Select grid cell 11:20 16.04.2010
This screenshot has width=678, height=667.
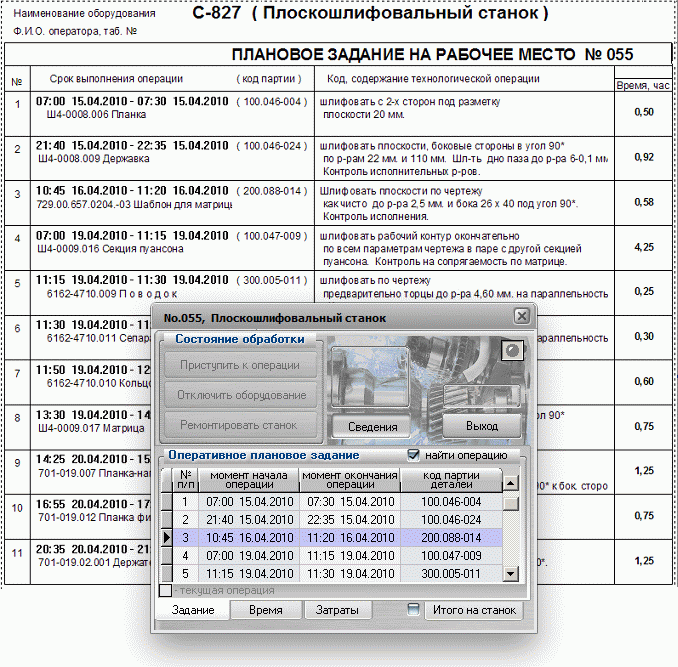coord(350,538)
